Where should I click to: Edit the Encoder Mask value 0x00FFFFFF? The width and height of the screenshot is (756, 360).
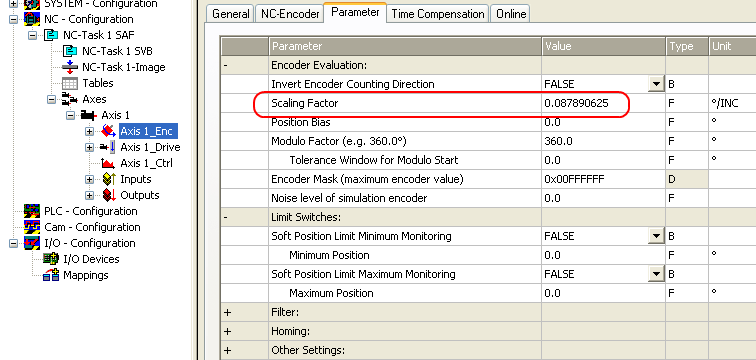click(x=603, y=179)
